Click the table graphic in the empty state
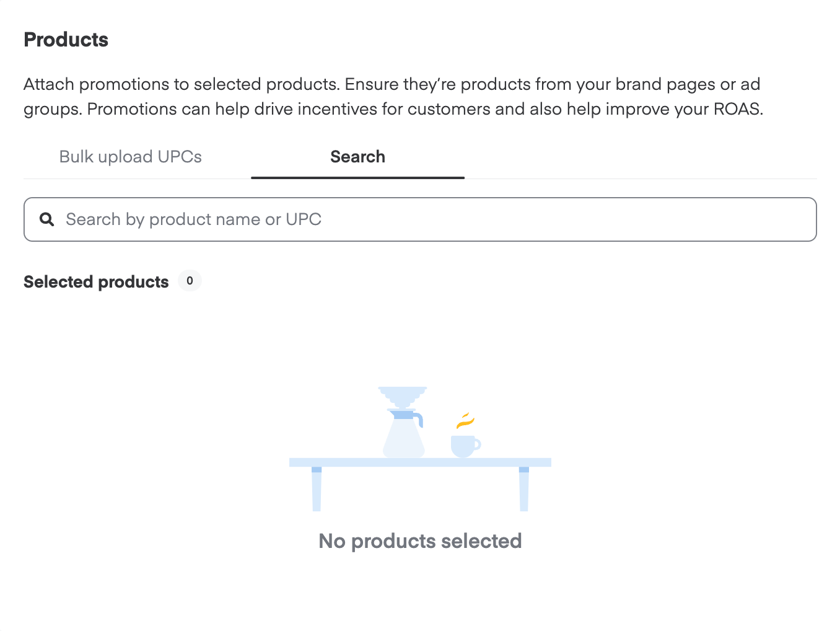Viewport: 840px width, 631px height. [x=420, y=462]
